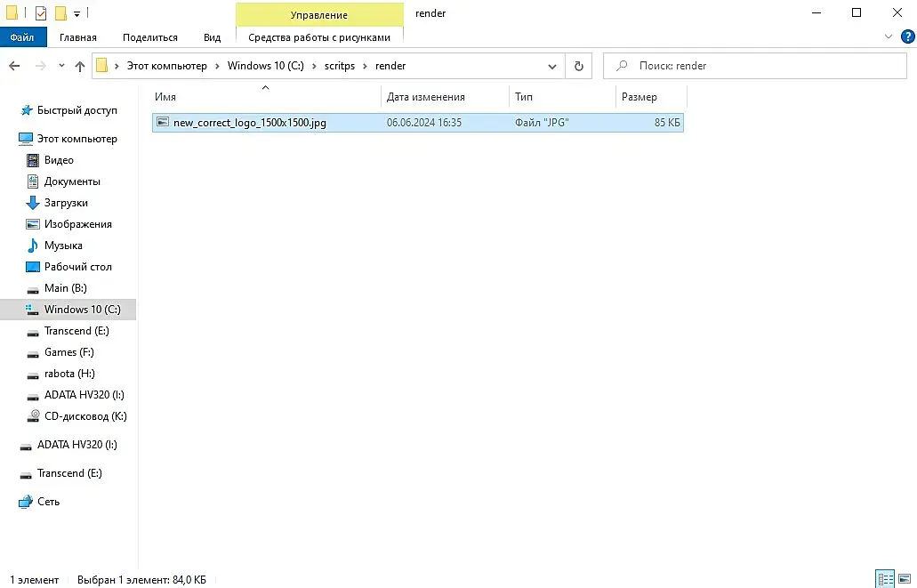Click the Сеть network icon

point(26,502)
